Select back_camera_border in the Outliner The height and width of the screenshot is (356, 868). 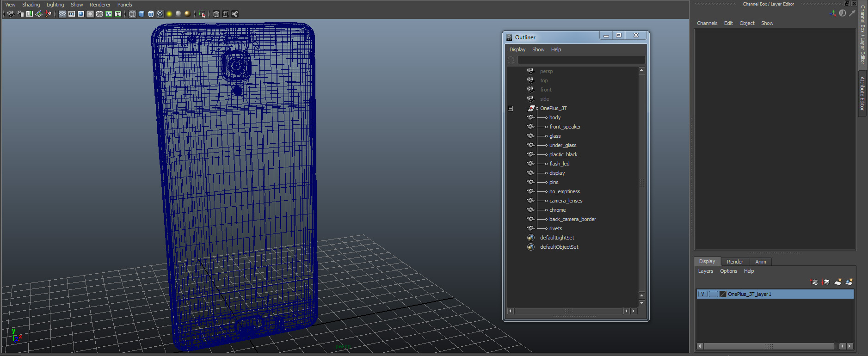(x=573, y=219)
